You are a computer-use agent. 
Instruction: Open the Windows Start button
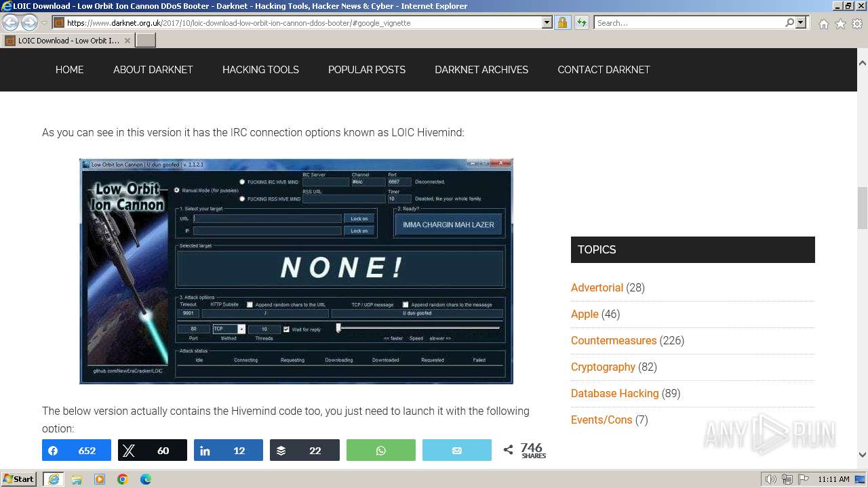(19, 479)
